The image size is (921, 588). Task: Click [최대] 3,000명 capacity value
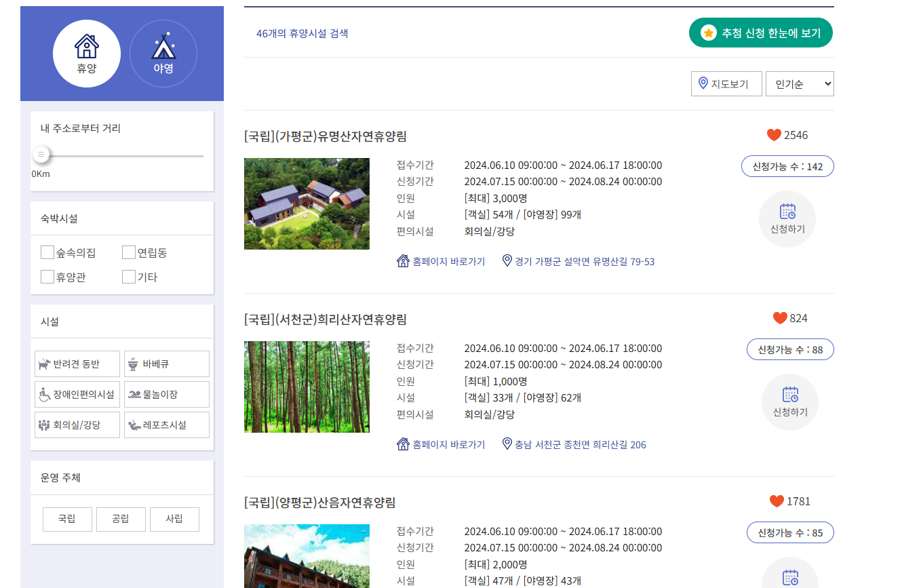[496, 198]
